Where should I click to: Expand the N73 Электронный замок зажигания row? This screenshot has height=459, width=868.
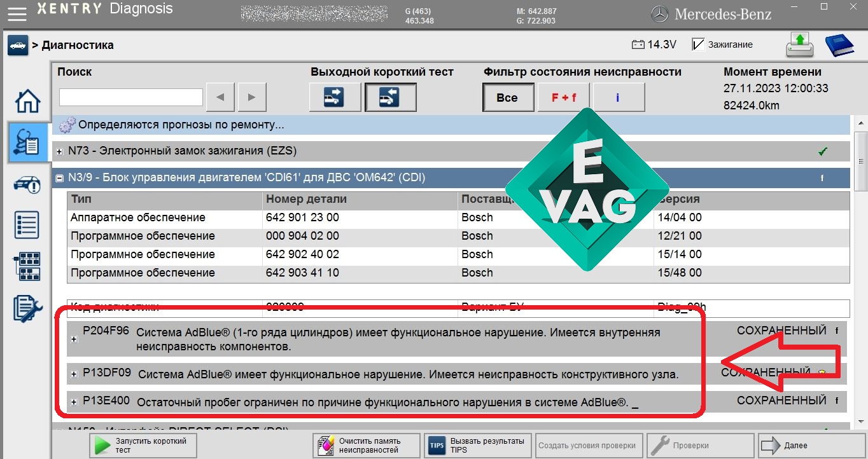click(x=60, y=152)
